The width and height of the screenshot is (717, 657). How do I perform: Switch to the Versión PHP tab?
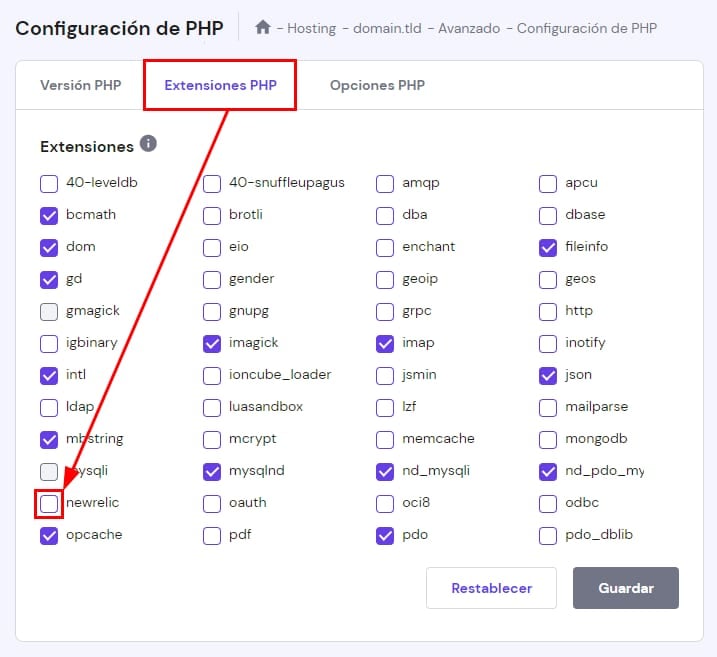click(x=80, y=85)
